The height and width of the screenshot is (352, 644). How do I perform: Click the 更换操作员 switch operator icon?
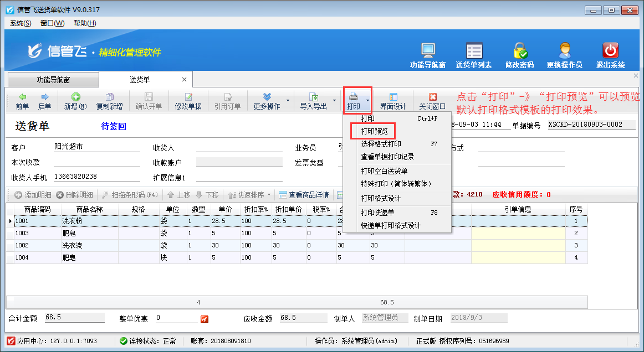pos(566,53)
